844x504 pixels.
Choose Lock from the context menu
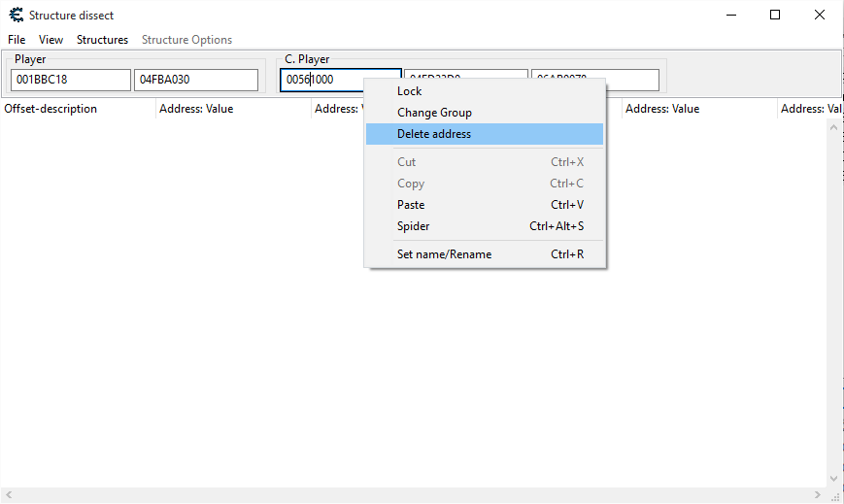pos(409,91)
